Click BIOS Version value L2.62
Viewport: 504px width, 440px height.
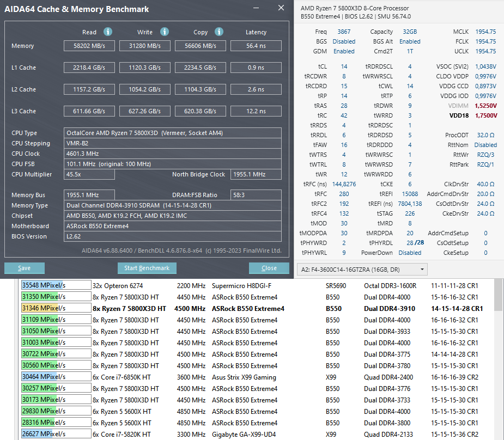tap(173, 236)
